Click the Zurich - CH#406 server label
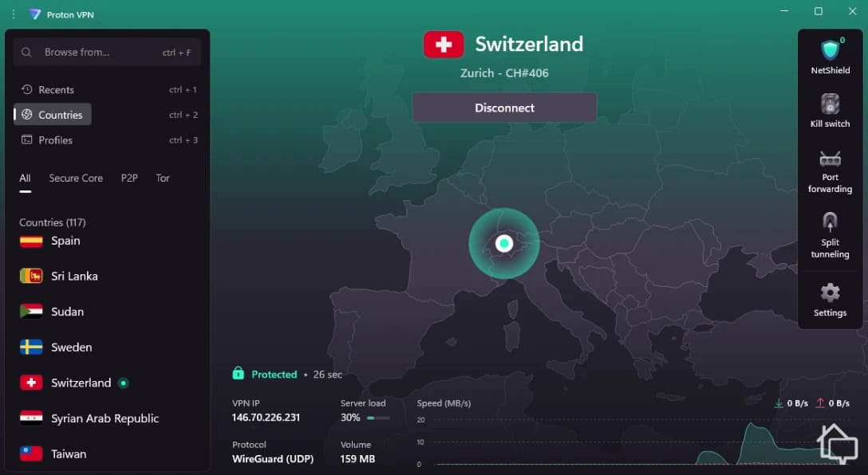868x475 pixels. 504,73
